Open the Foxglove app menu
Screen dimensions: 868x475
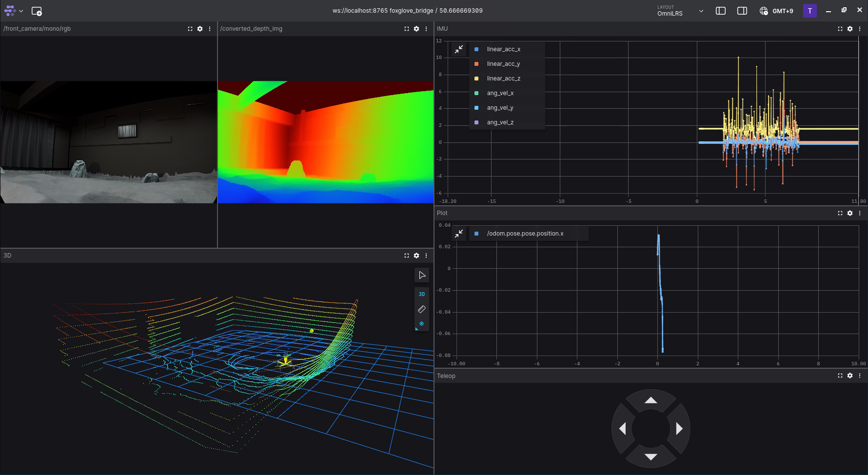pyautogui.click(x=14, y=11)
